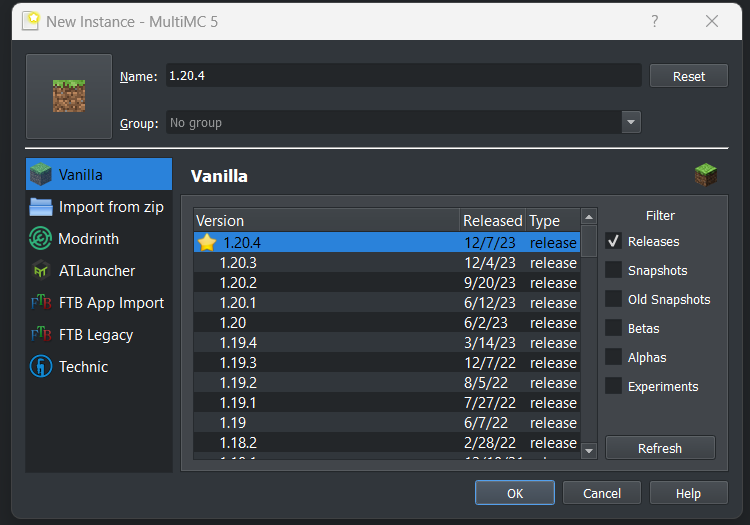This screenshot has height=525, width=750.
Task: Click the FTB App Import logo icon
Action: pos(41,302)
